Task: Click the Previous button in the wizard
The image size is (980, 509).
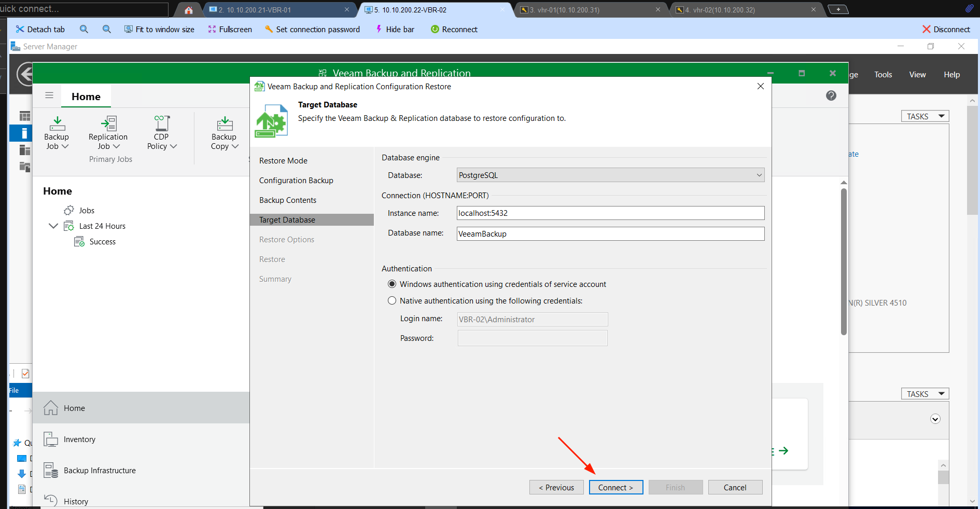Action: pos(556,487)
